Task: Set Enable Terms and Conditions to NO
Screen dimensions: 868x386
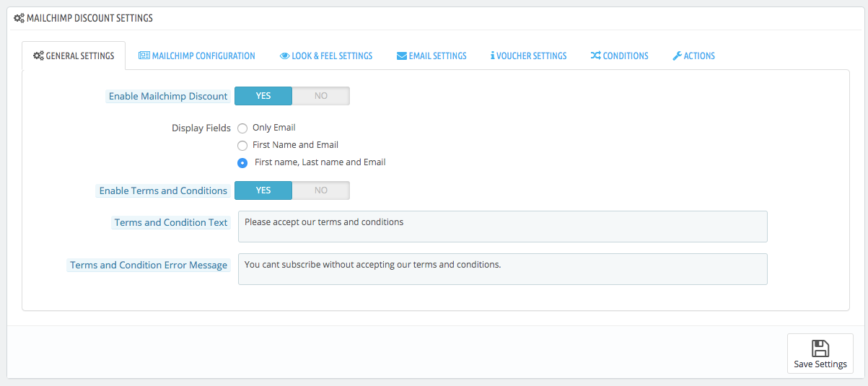Action: [321, 190]
